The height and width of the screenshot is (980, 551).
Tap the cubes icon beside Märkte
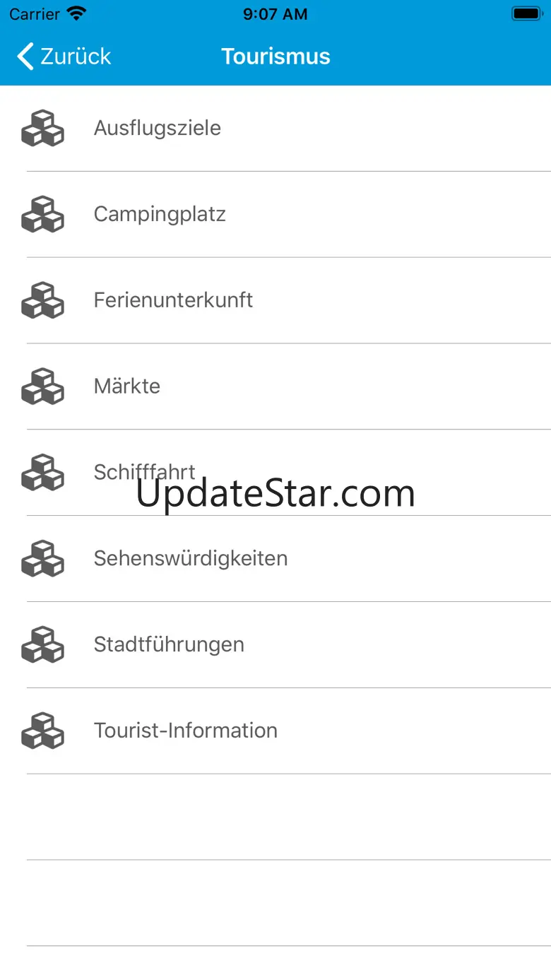(42, 386)
